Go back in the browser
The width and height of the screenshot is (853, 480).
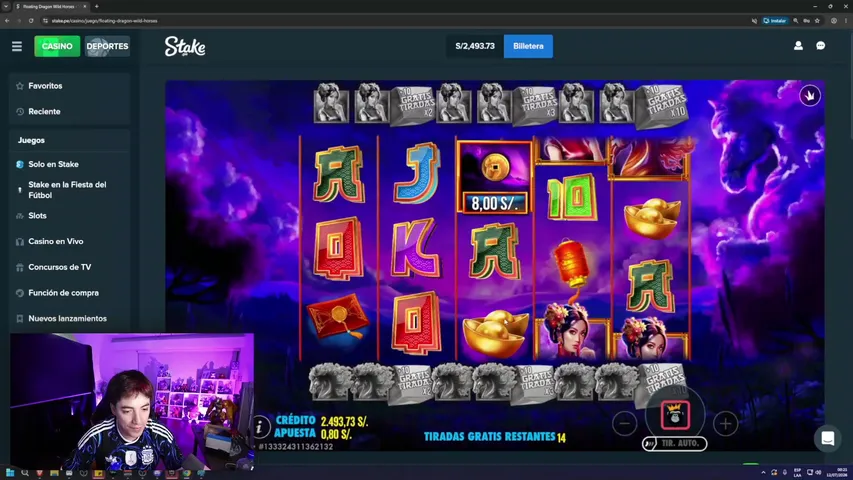click(x=7, y=21)
